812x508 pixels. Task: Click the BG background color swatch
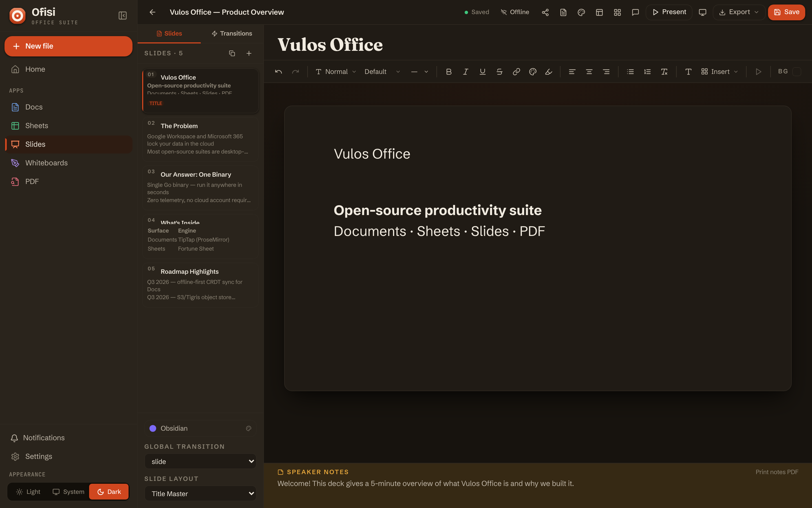797,72
